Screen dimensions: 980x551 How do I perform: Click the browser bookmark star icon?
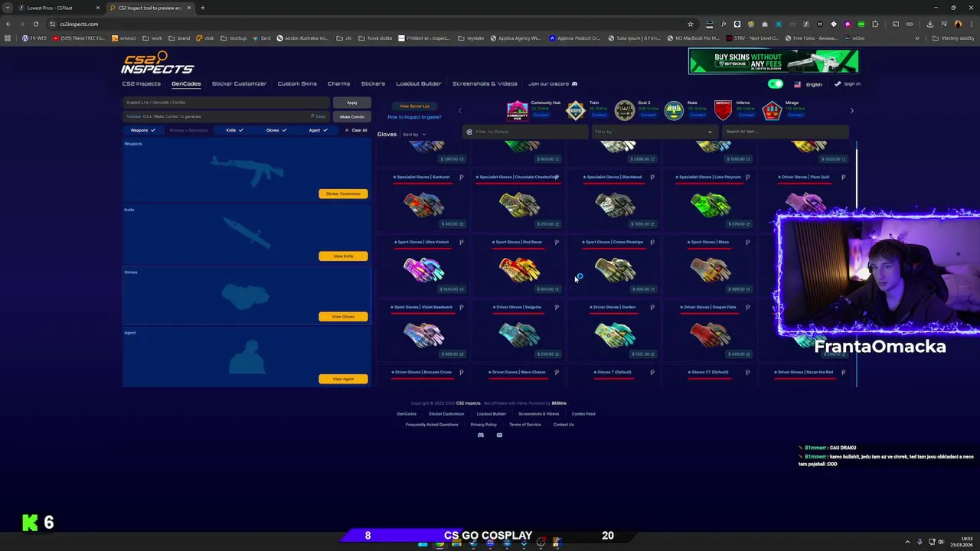tap(691, 24)
